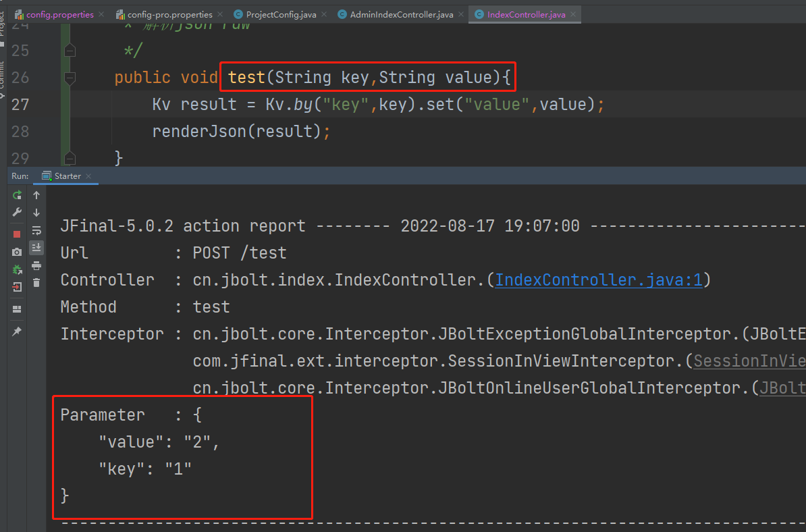Click the fold end marker at line 29

point(70,158)
